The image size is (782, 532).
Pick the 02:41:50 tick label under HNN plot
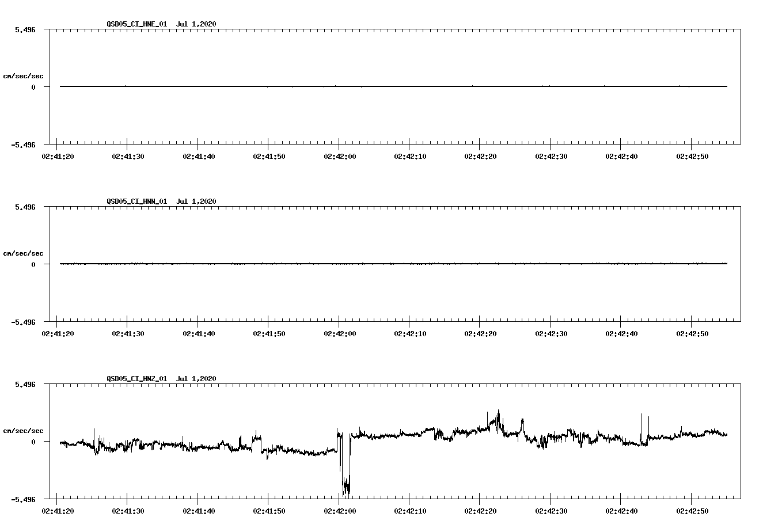[269, 333]
